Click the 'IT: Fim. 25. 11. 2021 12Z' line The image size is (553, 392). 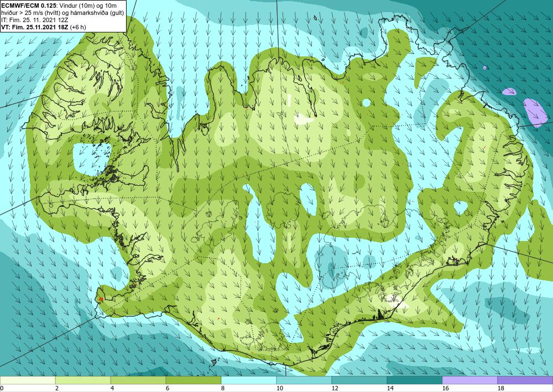[x=34, y=20]
